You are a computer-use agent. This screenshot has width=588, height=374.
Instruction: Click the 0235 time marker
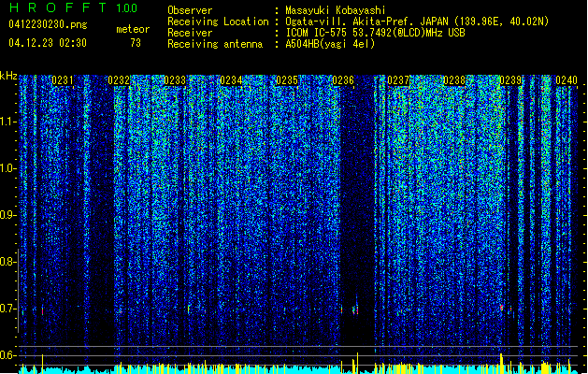[x=287, y=80]
